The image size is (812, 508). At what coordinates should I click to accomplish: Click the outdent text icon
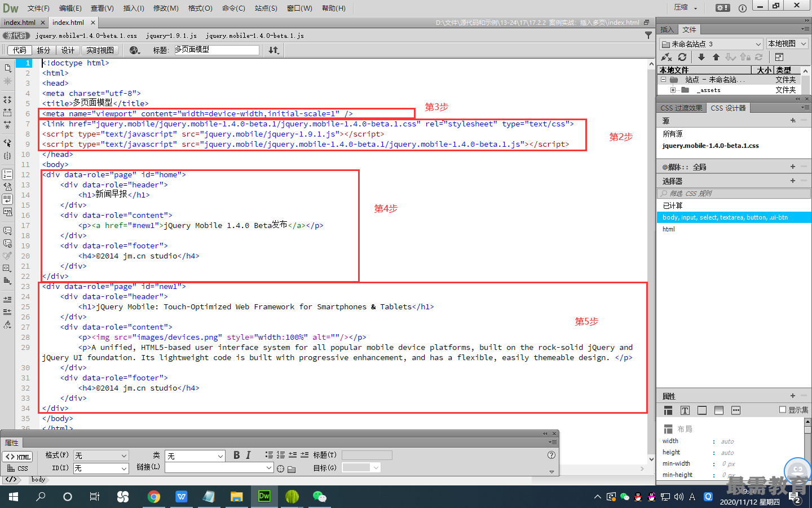(293, 455)
